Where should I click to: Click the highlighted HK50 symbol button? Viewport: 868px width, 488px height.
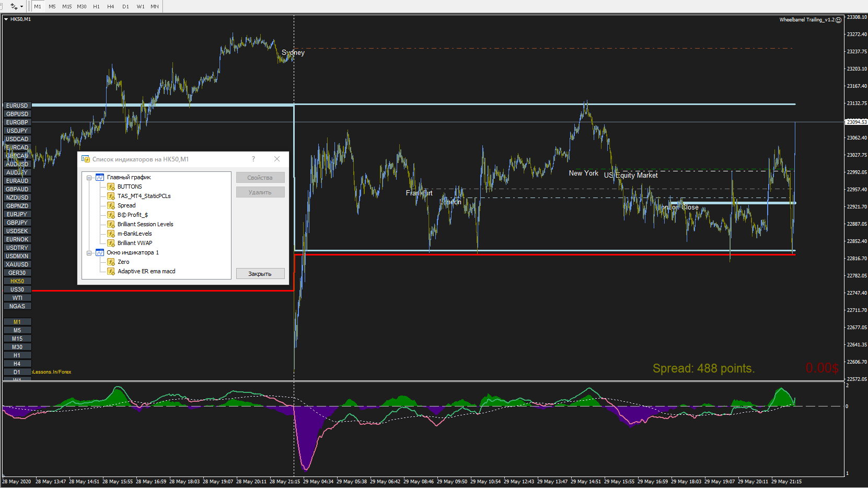coord(17,281)
